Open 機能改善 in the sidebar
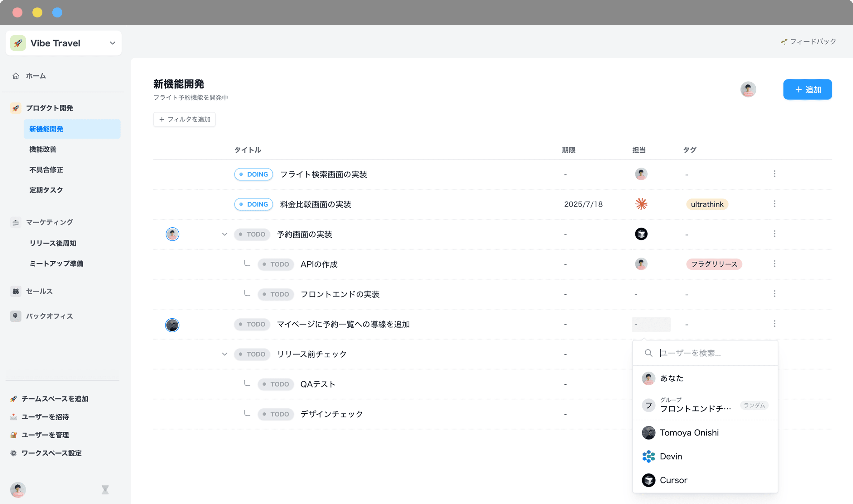 43,150
